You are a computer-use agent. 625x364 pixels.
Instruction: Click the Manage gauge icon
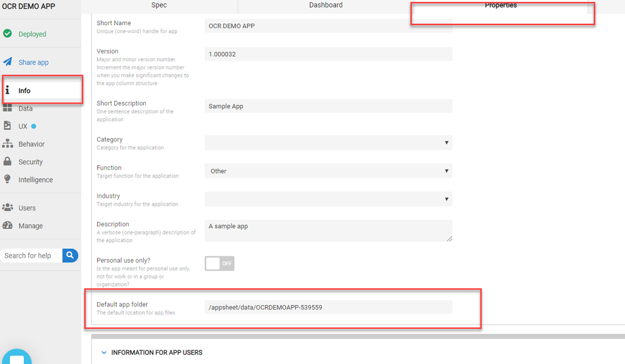point(8,225)
